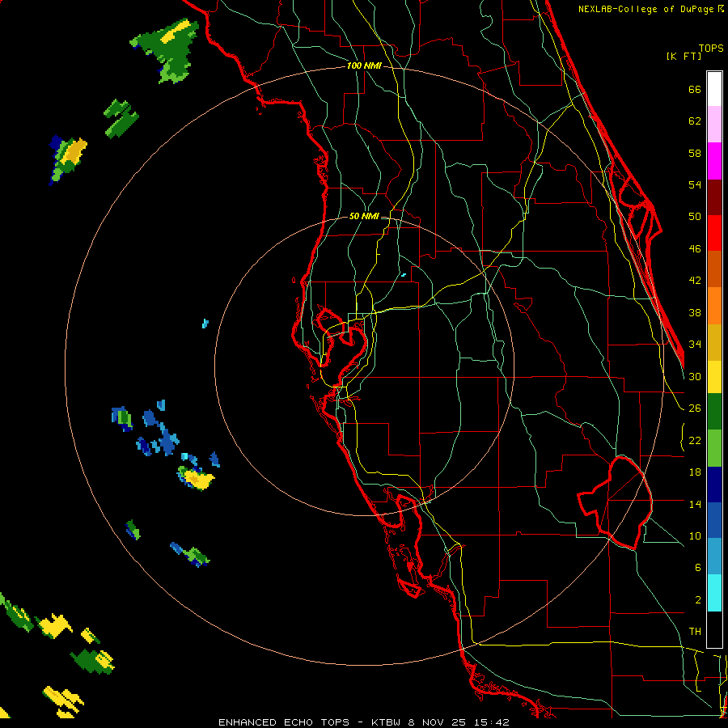Click the dark red swatch between 54 and 50
This screenshot has width=728, height=728.
(x=714, y=198)
